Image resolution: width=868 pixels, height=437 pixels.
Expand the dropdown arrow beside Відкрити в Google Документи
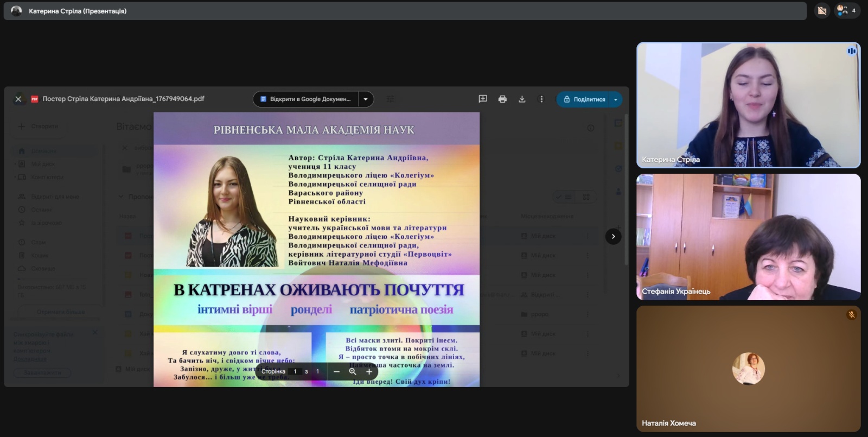click(x=366, y=99)
